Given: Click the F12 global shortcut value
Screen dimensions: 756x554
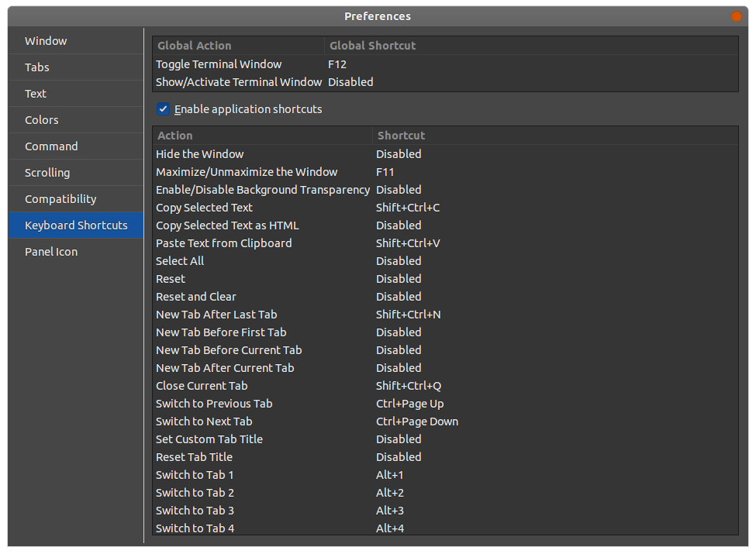Looking at the screenshot, I should (337, 64).
